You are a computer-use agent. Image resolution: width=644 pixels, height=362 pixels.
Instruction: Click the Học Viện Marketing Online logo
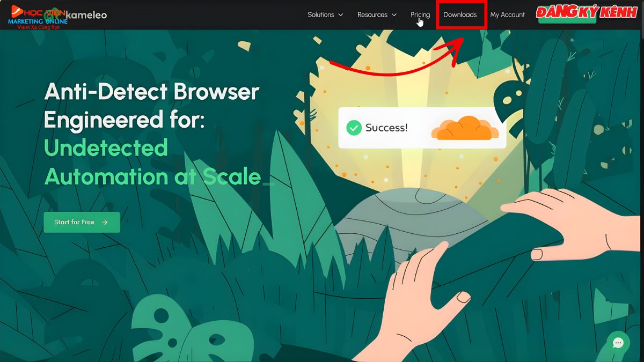(36, 16)
